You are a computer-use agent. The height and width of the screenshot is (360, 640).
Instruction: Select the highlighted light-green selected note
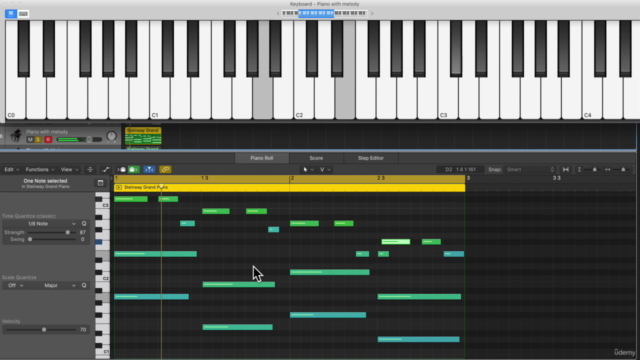pyautogui.click(x=396, y=242)
